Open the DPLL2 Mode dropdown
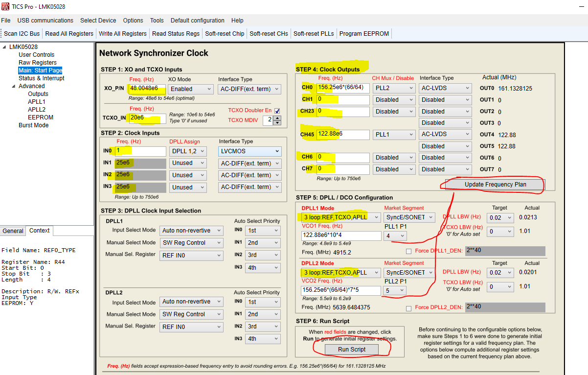 click(x=341, y=272)
